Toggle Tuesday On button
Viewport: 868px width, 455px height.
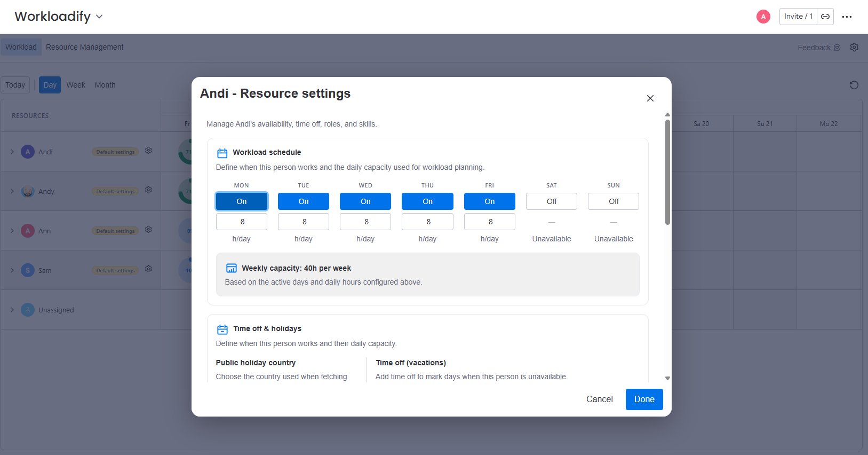click(304, 201)
